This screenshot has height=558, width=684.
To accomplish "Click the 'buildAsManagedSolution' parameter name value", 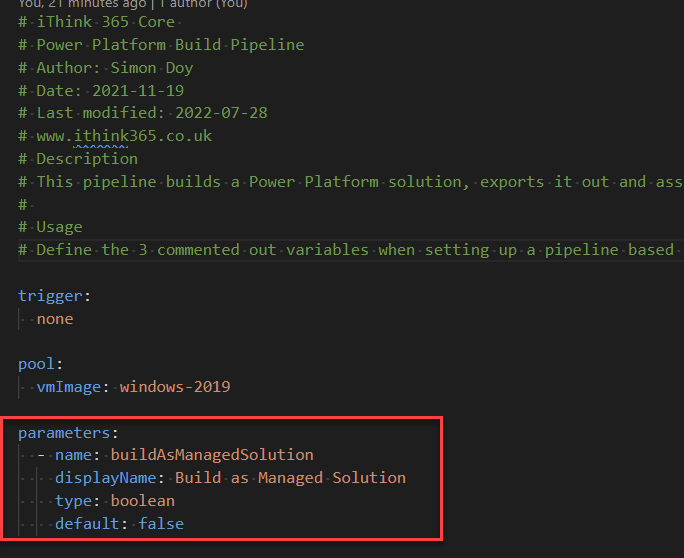I will coord(212,455).
